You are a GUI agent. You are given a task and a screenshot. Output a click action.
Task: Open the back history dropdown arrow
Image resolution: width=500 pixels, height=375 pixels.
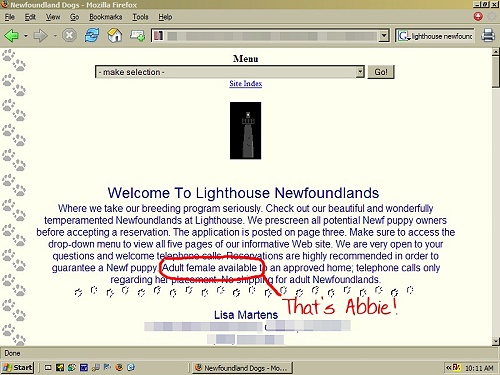click(x=26, y=35)
